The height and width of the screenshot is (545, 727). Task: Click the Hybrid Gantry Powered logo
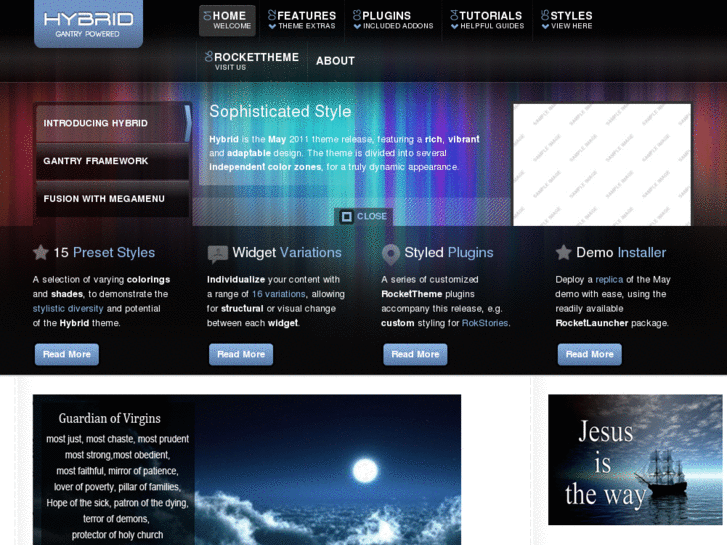click(88, 23)
